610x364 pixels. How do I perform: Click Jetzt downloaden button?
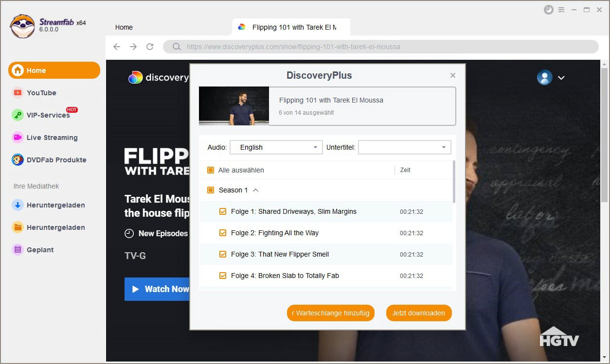(x=419, y=313)
